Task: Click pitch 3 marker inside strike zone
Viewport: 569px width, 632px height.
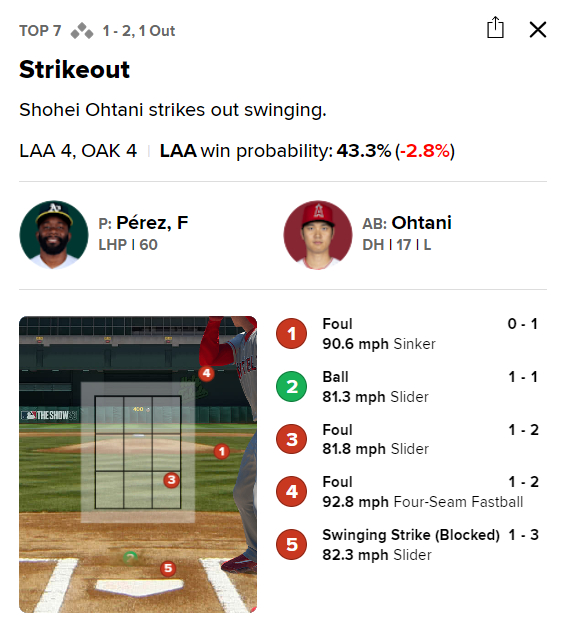Action: (172, 480)
